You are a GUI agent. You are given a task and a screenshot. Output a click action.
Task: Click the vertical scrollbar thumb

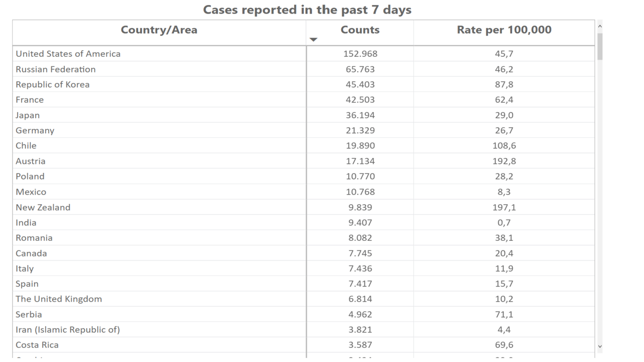click(x=599, y=47)
